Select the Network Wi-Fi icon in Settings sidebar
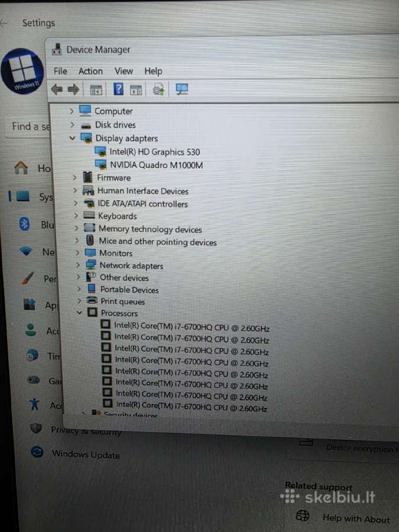This screenshot has height=532, width=399. click(26, 251)
